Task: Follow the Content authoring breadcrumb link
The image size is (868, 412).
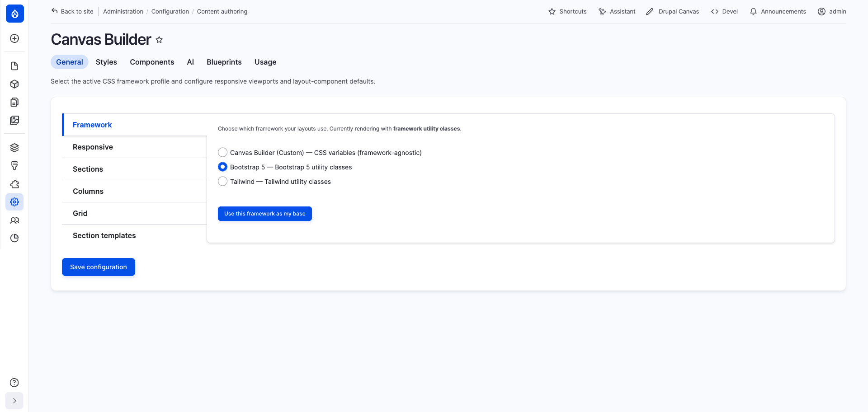Action: pos(222,12)
